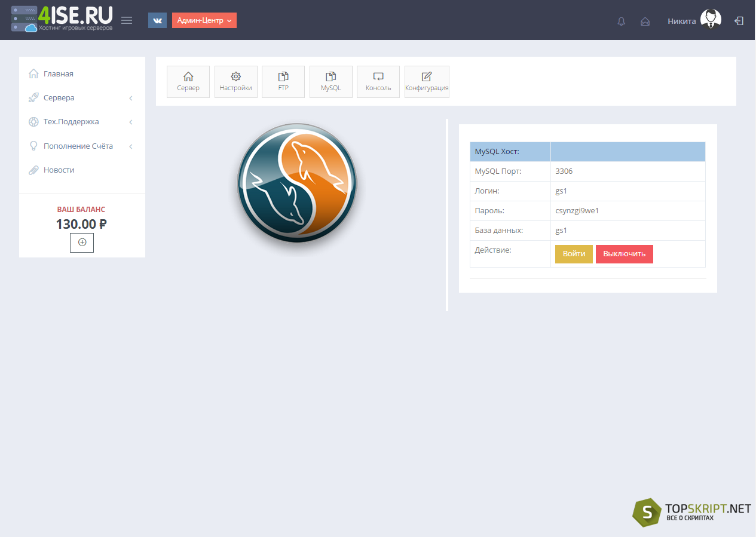756x537 pixels.
Task: Expand the Сервера sidebar menu
Action: point(82,97)
